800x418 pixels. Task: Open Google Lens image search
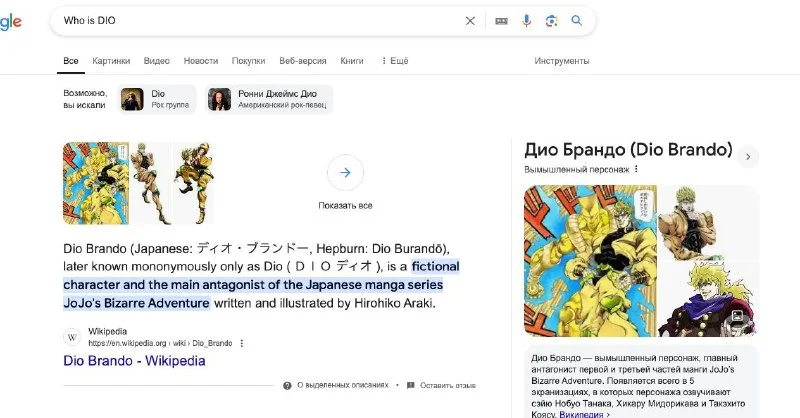(551, 21)
